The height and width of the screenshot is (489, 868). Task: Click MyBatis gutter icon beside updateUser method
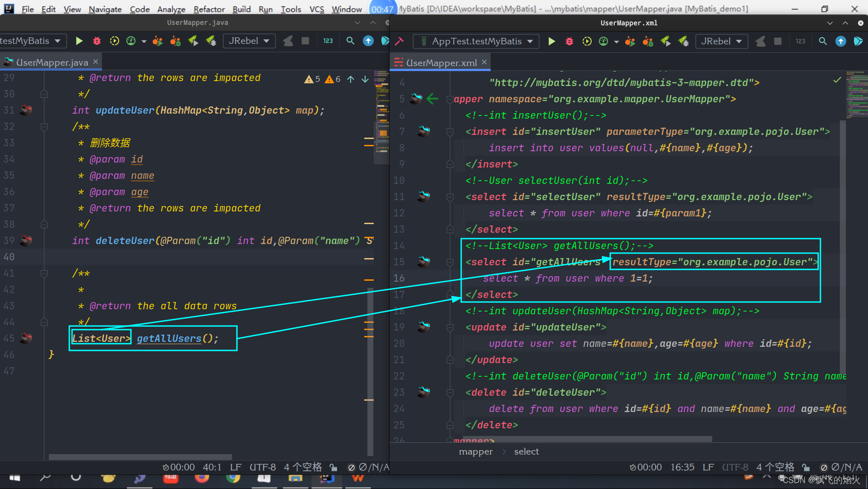click(26, 110)
